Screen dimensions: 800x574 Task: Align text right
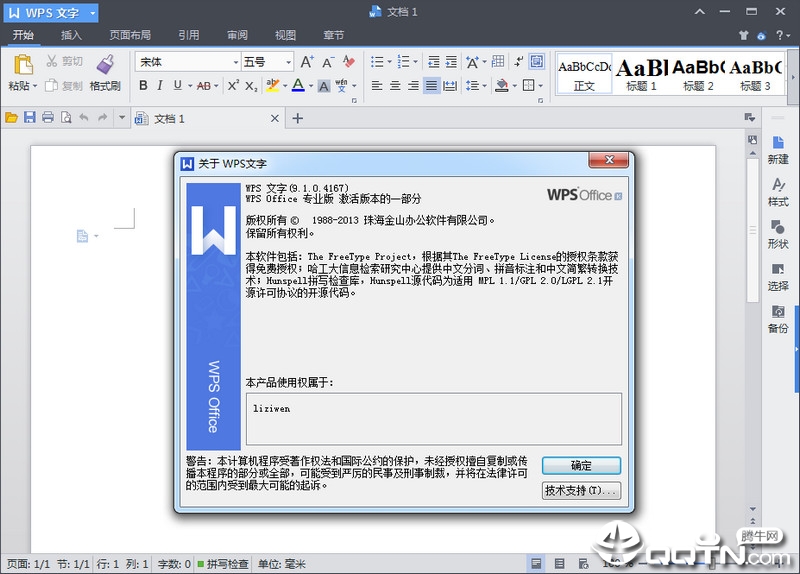tap(413, 86)
